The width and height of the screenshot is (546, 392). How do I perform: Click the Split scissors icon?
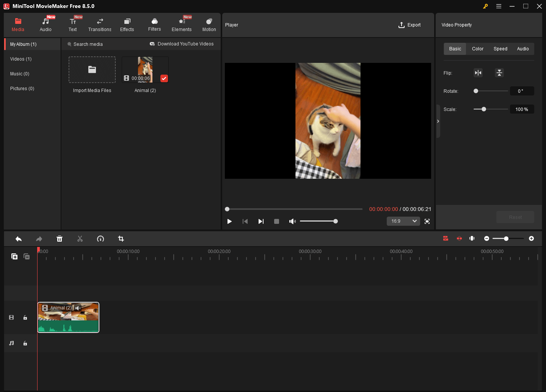pyautogui.click(x=80, y=239)
